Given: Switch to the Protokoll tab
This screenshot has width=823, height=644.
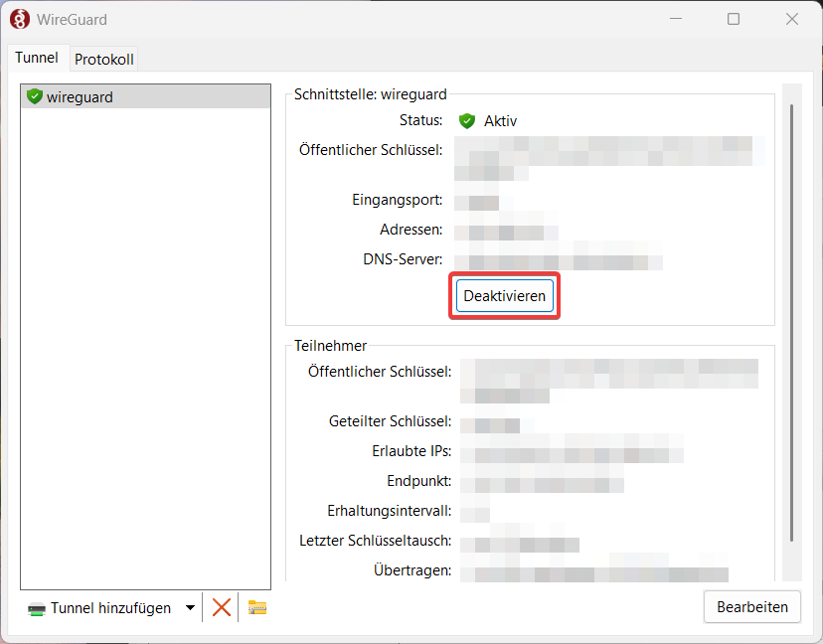Looking at the screenshot, I should coord(104,59).
